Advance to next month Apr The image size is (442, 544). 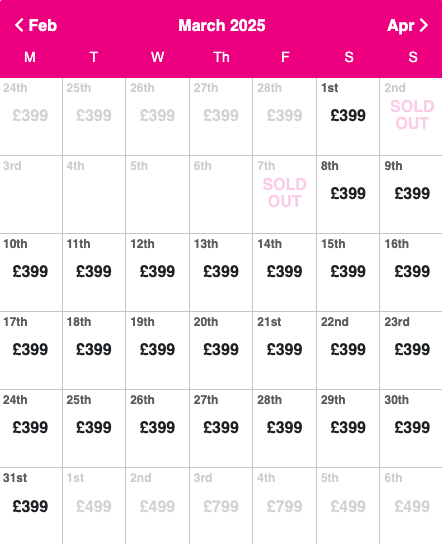pyautogui.click(x=408, y=25)
